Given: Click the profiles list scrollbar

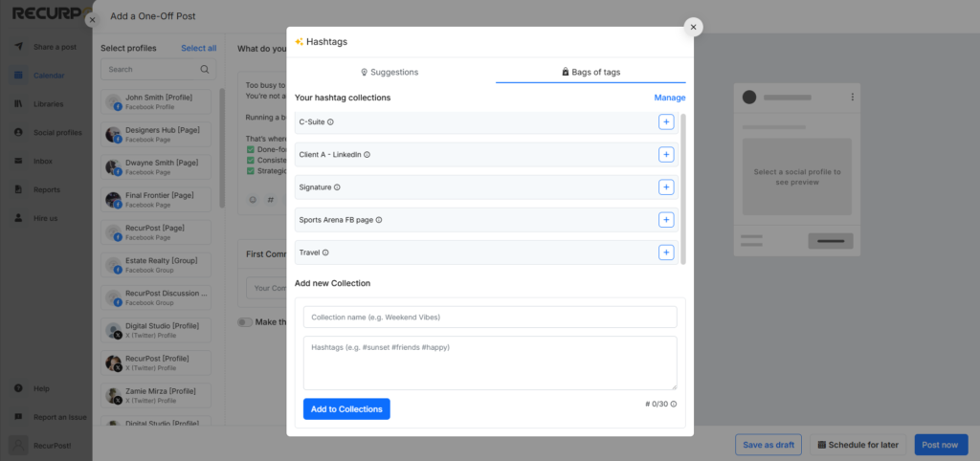Looking at the screenshot, I should [x=221, y=148].
